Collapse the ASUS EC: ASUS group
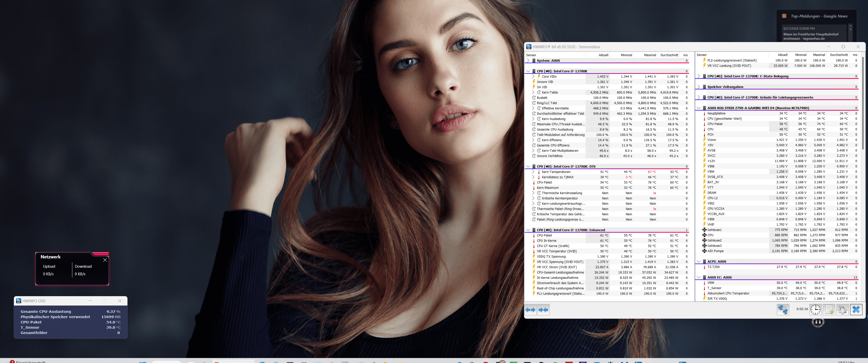The height and width of the screenshot is (363, 868). point(698,278)
